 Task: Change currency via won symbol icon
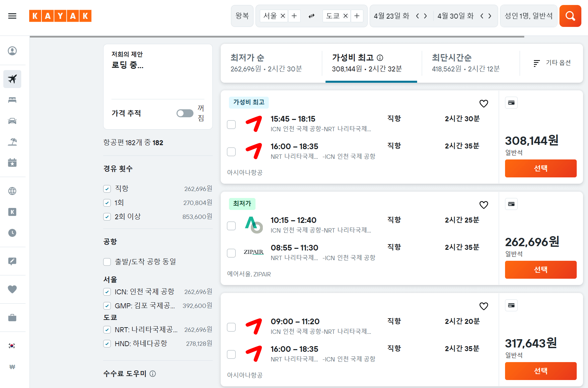pos(12,367)
